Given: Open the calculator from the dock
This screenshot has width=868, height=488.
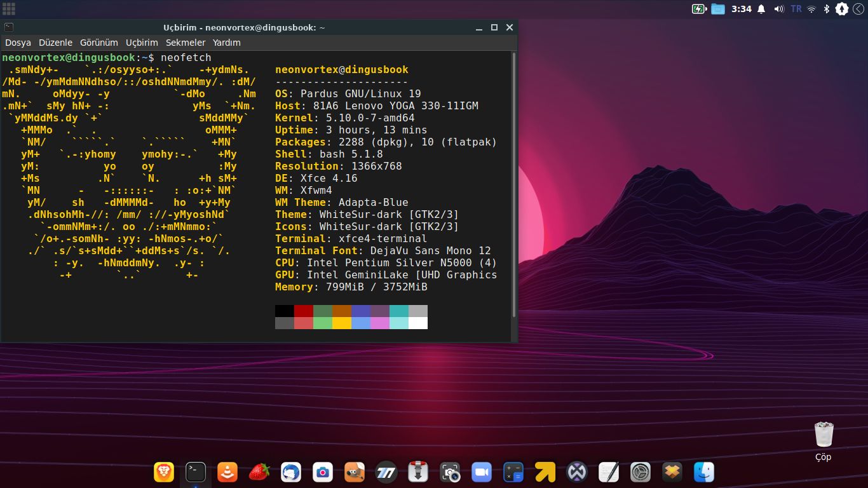Looking at the screenshot, I should (513, 473).
